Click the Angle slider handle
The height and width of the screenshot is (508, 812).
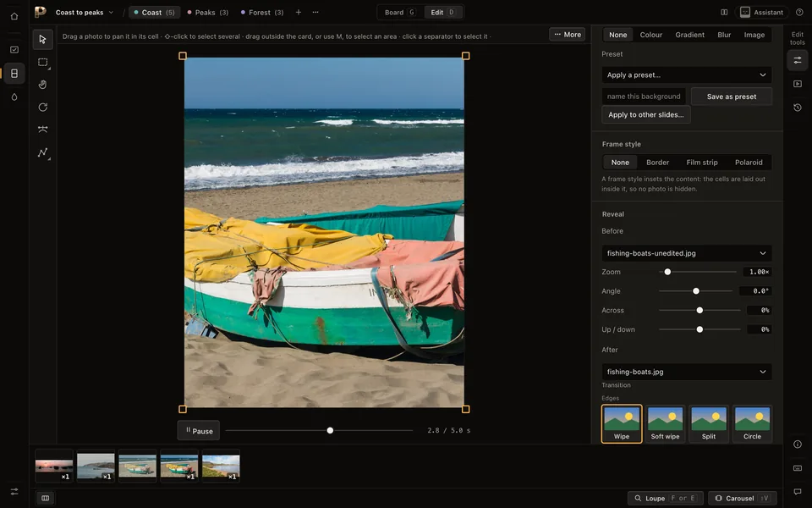click(696, 290)
